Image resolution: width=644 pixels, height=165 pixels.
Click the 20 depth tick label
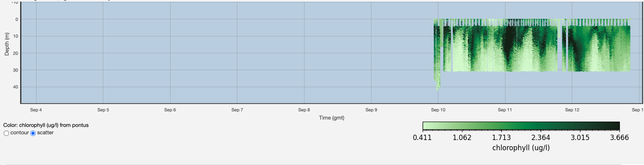tap(16, 53)
